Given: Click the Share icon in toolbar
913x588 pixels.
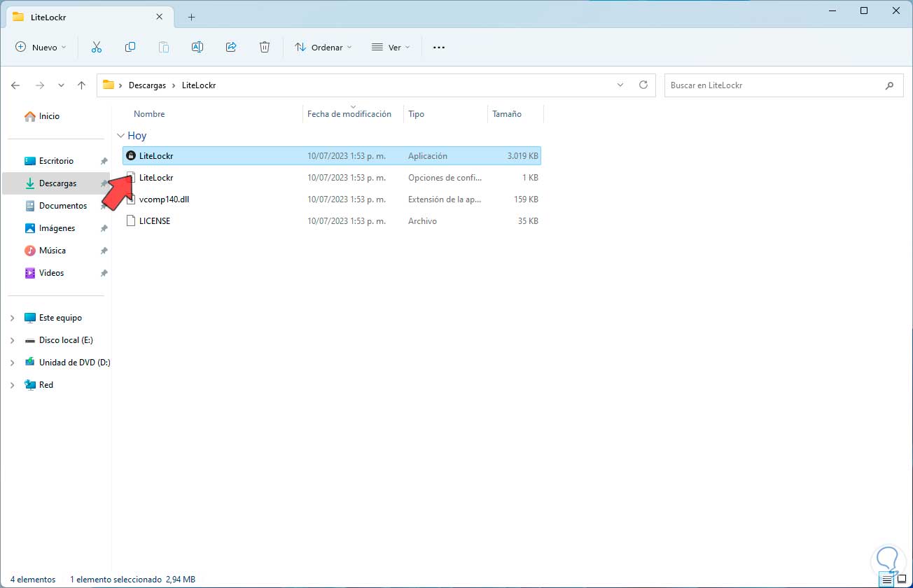Looking at the screenshot, I should point(231,47).
